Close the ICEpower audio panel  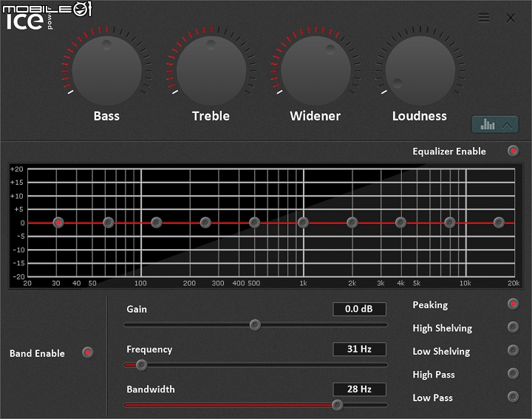(511, 18)
